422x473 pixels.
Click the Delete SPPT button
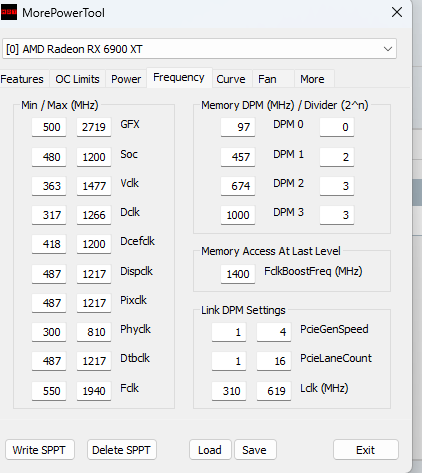(x=121, y=450)
